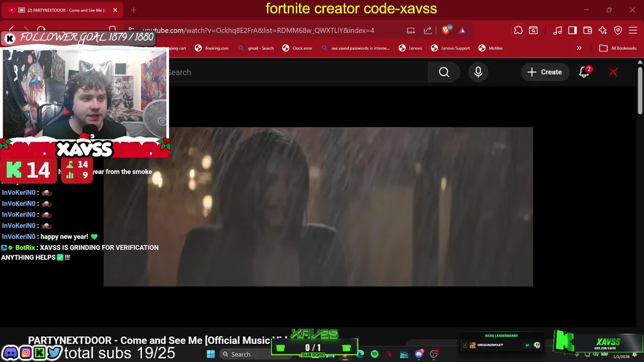Start YouTube voice search microphone
This screenshot has height=362, width=644.
(478, 72)
